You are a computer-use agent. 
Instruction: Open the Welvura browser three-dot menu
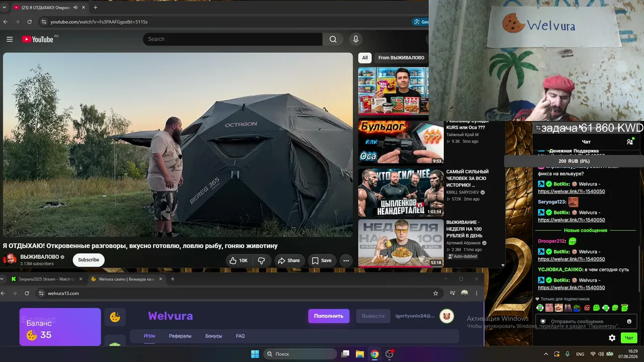(476, 293)
